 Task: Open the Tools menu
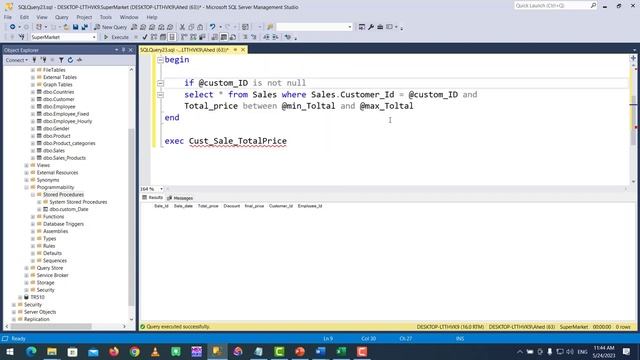tap(106, 17)
